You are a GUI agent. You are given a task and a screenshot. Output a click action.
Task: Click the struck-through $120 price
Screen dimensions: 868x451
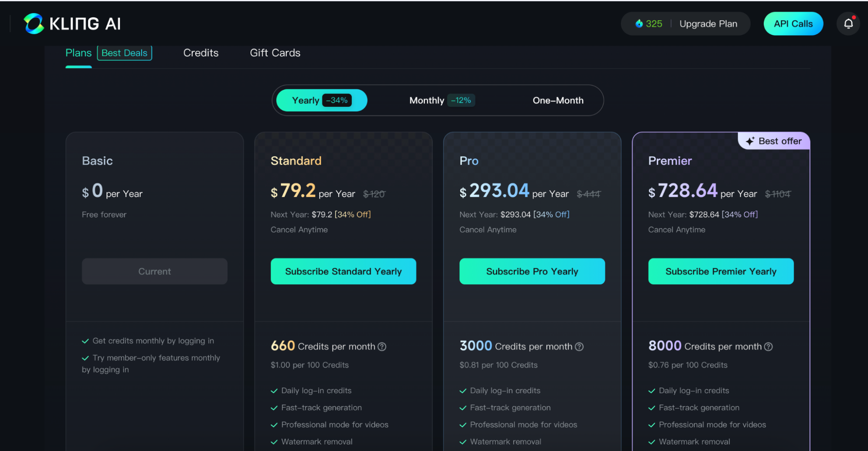[x=374, y=194]
